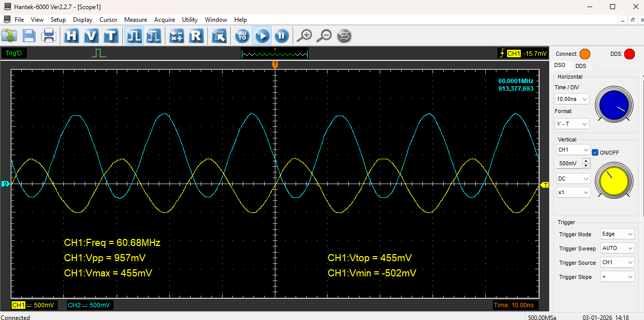This screenshot has height=320, width=644.
Task: Zoom out with the magnifier minus icon
Action: (x=324, y=36)
